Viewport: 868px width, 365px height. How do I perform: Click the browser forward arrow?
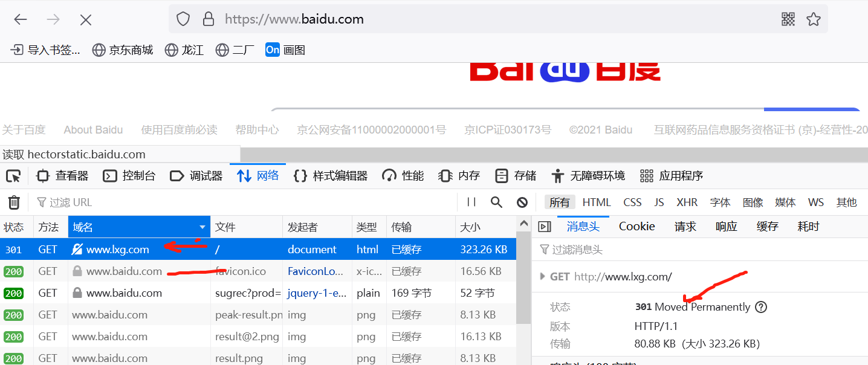pyautogui.click(x=53, y=19)
